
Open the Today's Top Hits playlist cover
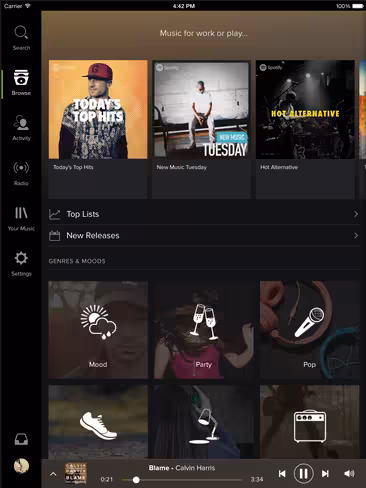coord(98,109)
